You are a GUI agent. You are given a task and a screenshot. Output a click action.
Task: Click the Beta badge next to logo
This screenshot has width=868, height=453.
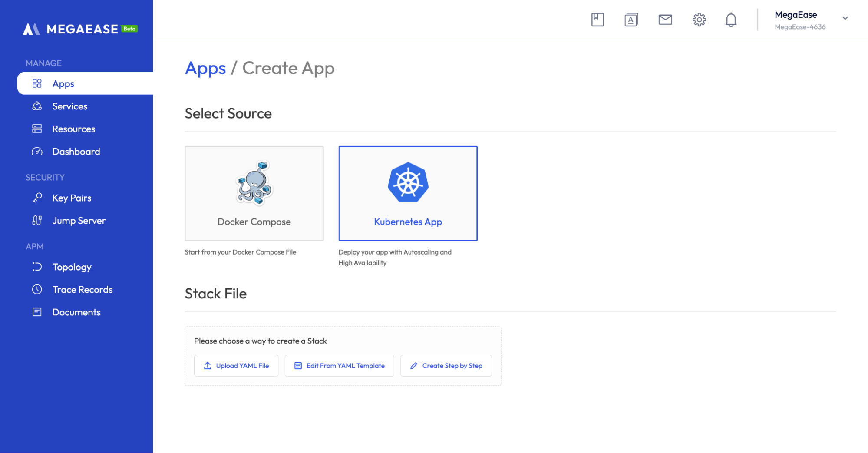coord(129,29)
